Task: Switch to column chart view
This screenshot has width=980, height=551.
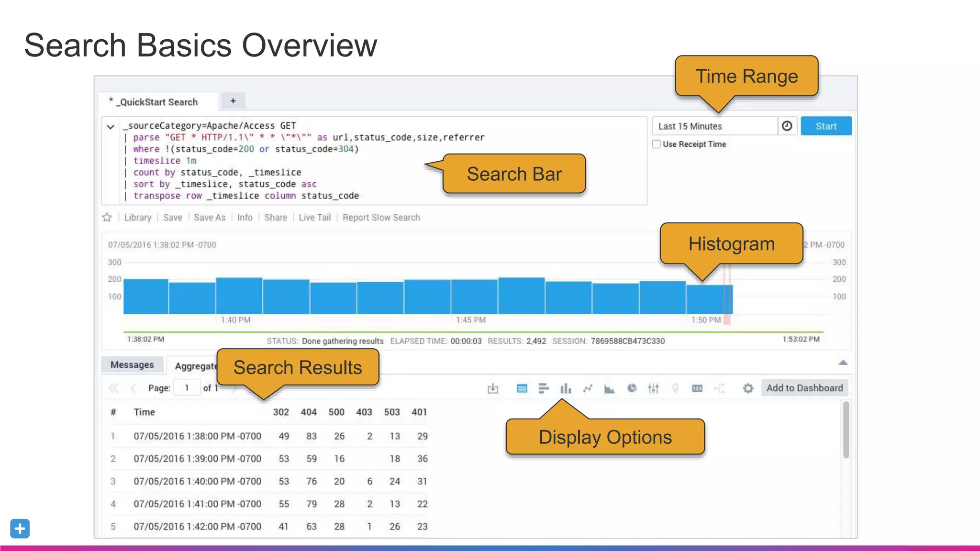Action: click(566, 388)
